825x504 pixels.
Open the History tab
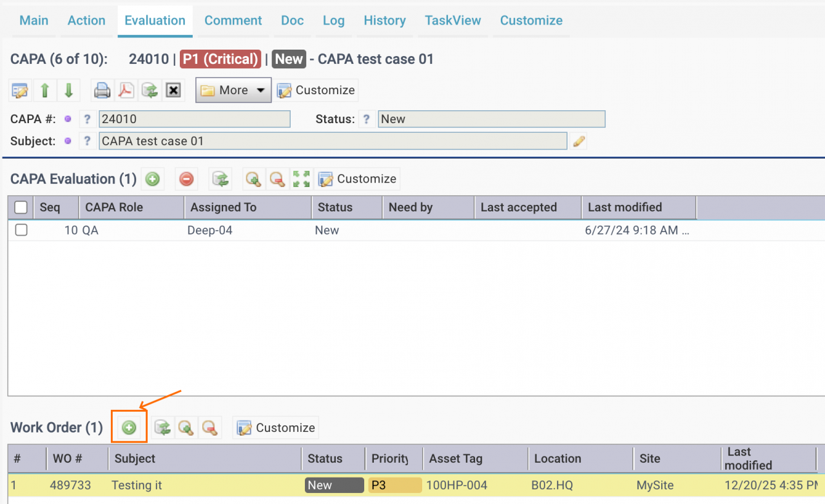(384, 21)
